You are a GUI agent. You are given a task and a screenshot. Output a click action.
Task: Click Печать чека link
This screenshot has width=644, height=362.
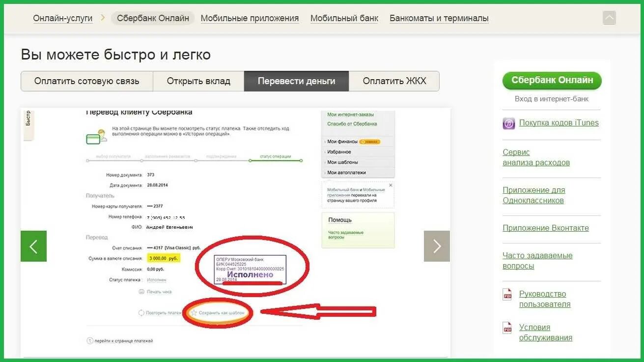point(159,292)
